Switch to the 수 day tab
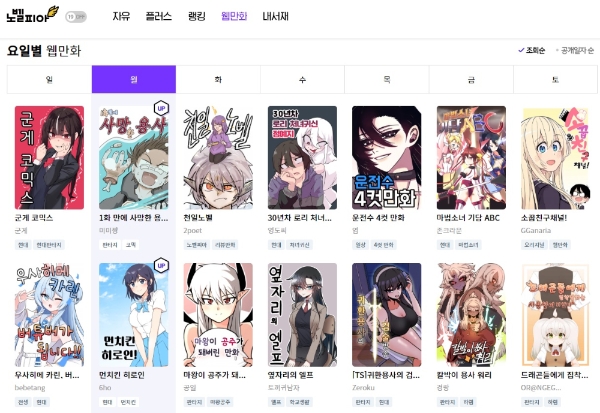This screenshot has width=600, height=413. tap(303, 79)
